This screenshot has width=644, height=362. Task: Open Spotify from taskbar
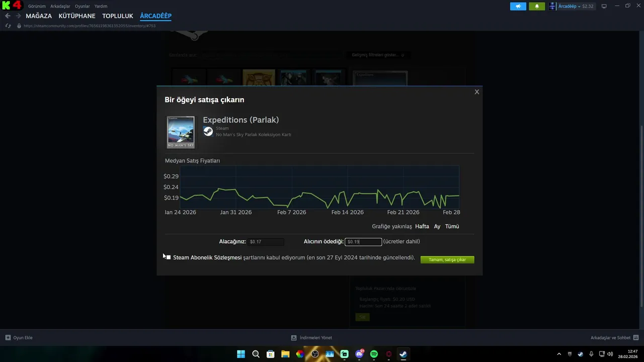(x=374, y=354)
